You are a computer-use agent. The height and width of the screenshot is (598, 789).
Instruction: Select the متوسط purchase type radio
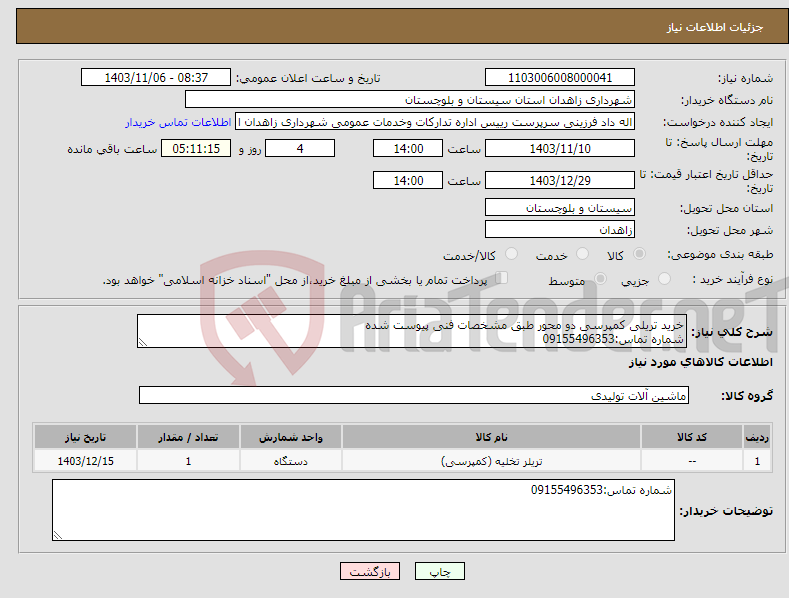tap(600, 278)
